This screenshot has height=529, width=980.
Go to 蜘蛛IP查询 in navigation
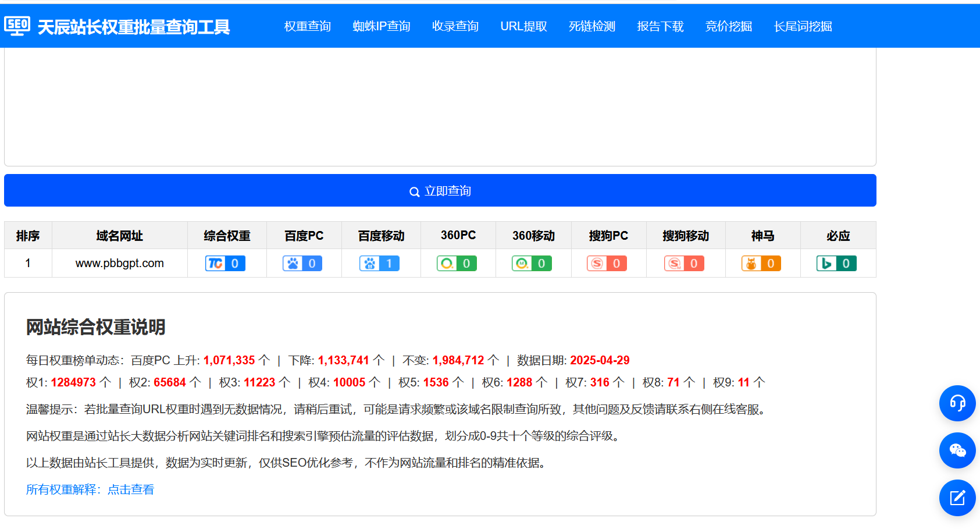click(382, 26)
